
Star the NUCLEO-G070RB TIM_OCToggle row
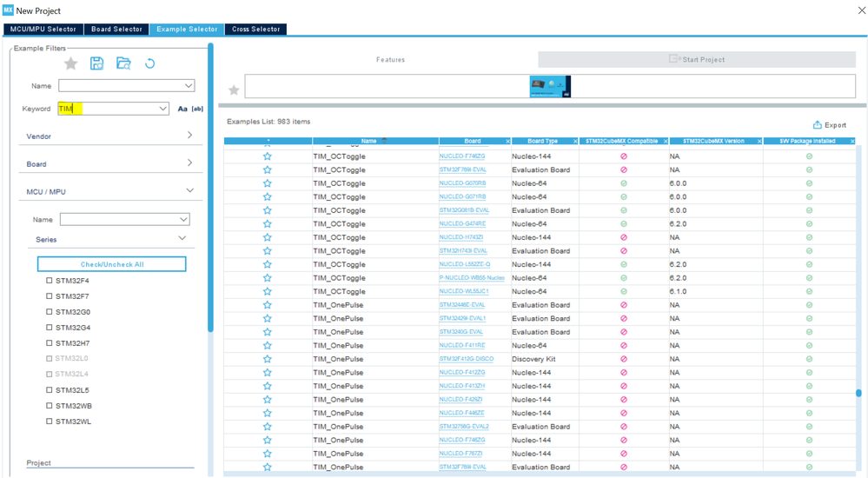[x=268, y=183]
